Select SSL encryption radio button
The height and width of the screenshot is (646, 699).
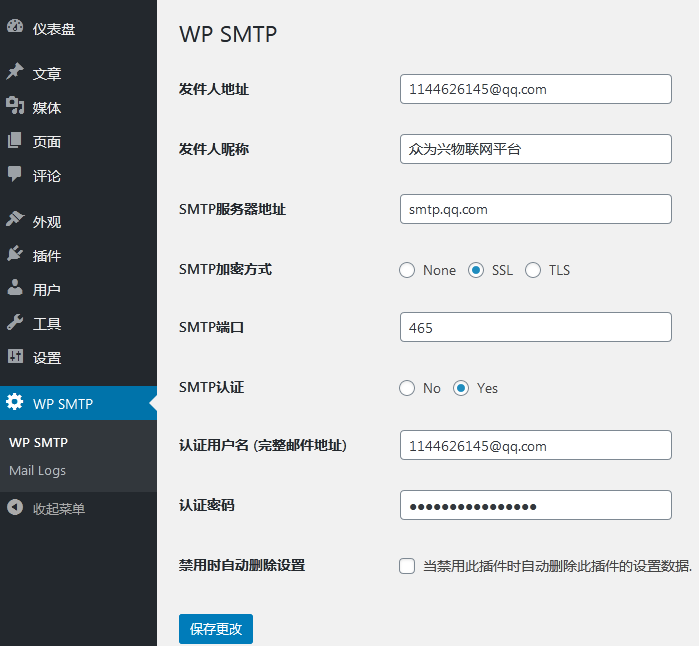476,270
